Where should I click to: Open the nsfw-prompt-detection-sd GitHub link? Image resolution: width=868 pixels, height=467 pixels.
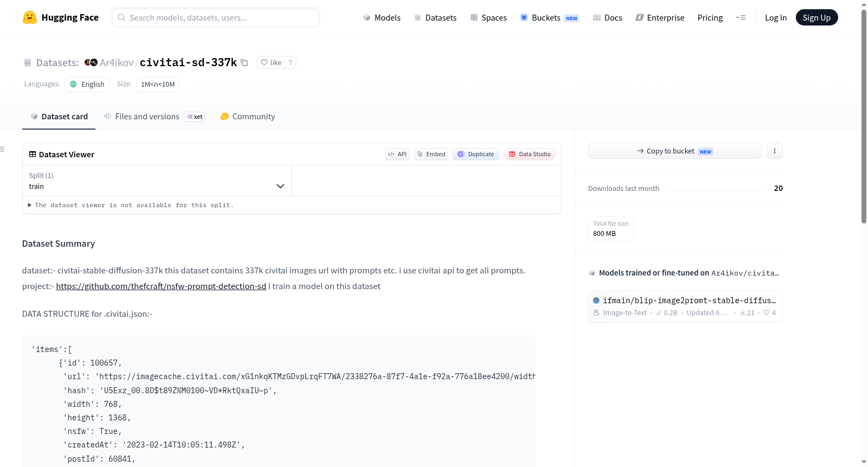tap(161, 286)
